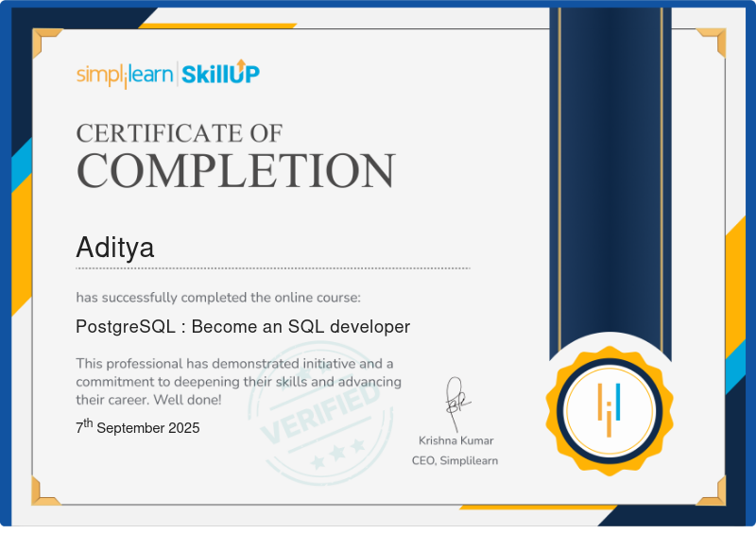
Task: Click the CEO, Simplilearn title text
Action: (455, 460)
